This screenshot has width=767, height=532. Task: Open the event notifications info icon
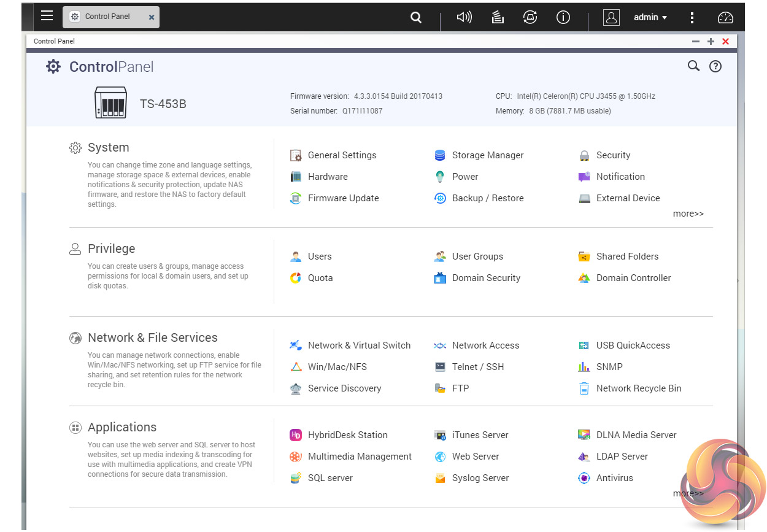click(563, 17)
